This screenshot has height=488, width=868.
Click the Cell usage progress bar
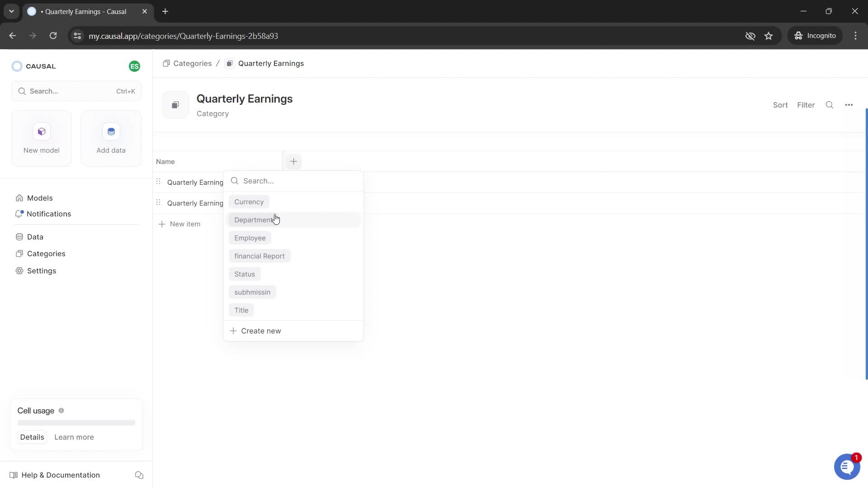coord(76,423)
